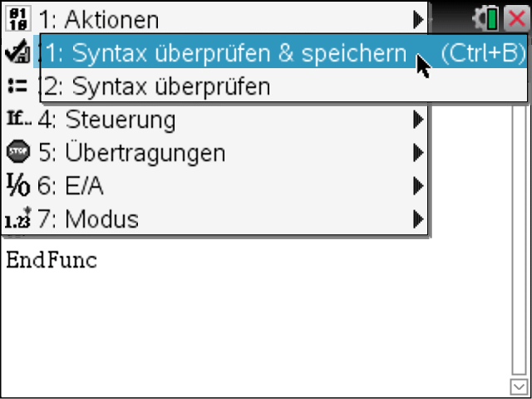This screenshot has width=532, height=399.
Task: Open the 7: Modus menu item
Action: click(x=214, y=219)
